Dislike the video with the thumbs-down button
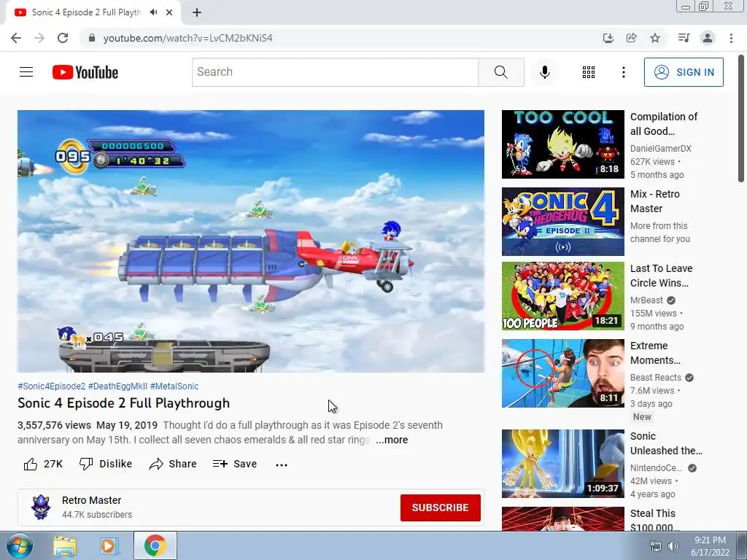The height and width of the screenshot is (560, 747). pyautogui.click(x=105, y=464)
